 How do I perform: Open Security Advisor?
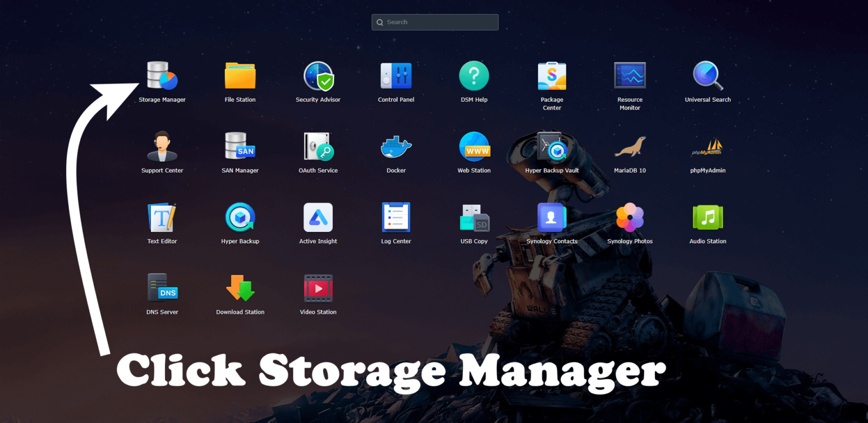(318, 75)
